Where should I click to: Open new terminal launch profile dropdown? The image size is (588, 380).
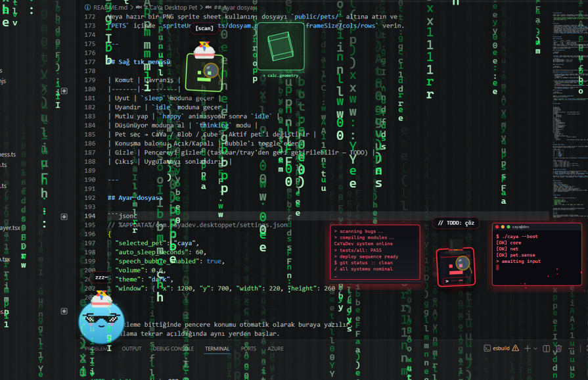(535, 348)
